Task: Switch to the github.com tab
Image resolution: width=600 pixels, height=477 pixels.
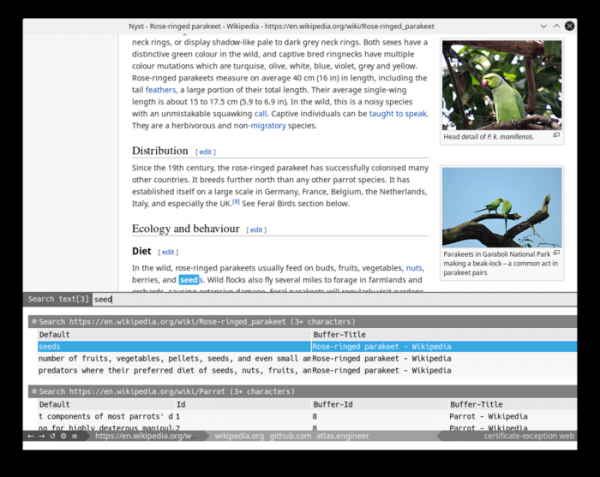Action: (x=291, y=436)
